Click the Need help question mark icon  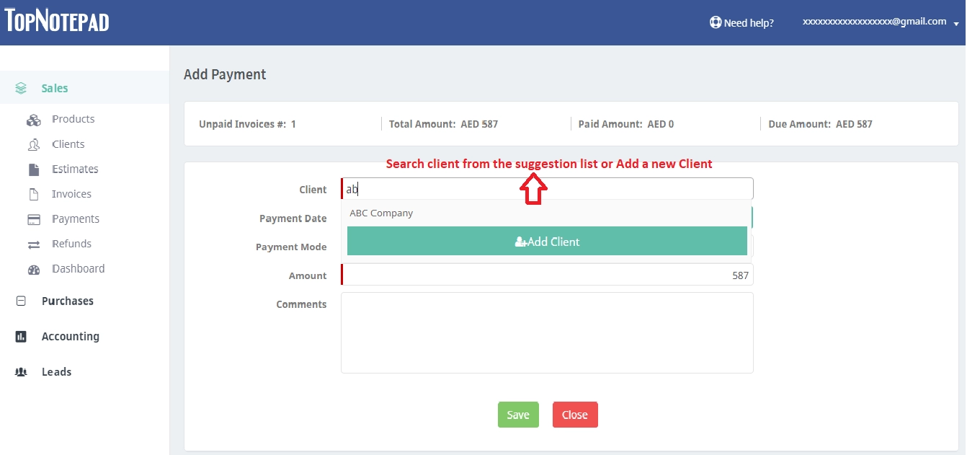[x=715, y=22]
